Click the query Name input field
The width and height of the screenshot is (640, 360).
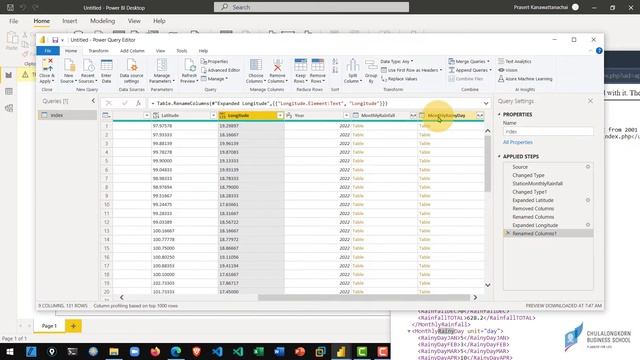click(548, 131)
